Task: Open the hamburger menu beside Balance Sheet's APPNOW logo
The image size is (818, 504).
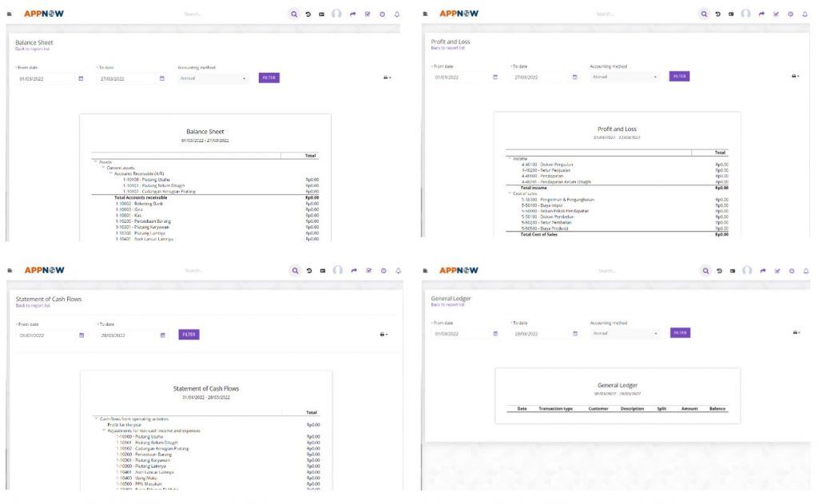Action: pos(9,14)
